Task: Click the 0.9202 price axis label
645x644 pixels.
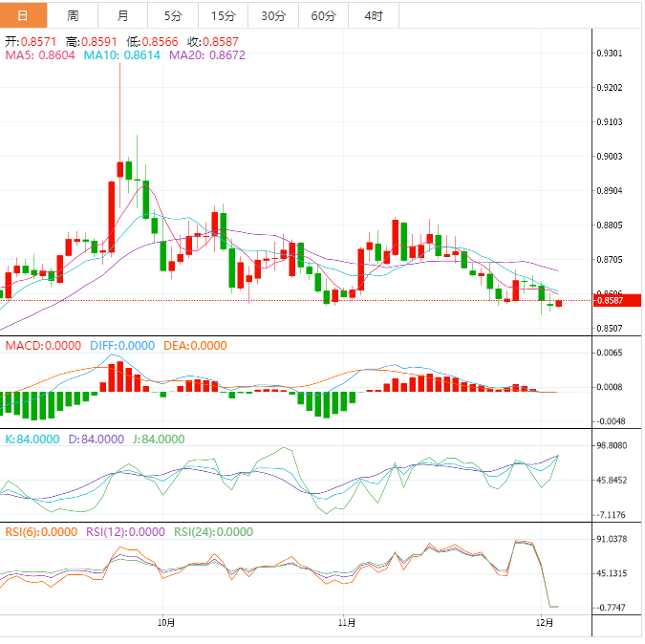Action: (610, 88)
